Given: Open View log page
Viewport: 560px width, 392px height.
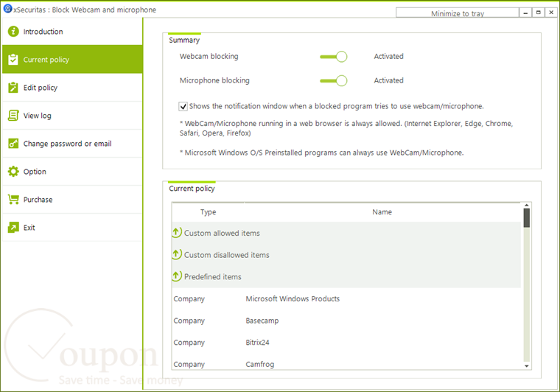Looking at the screenshot, I should 72,115.
